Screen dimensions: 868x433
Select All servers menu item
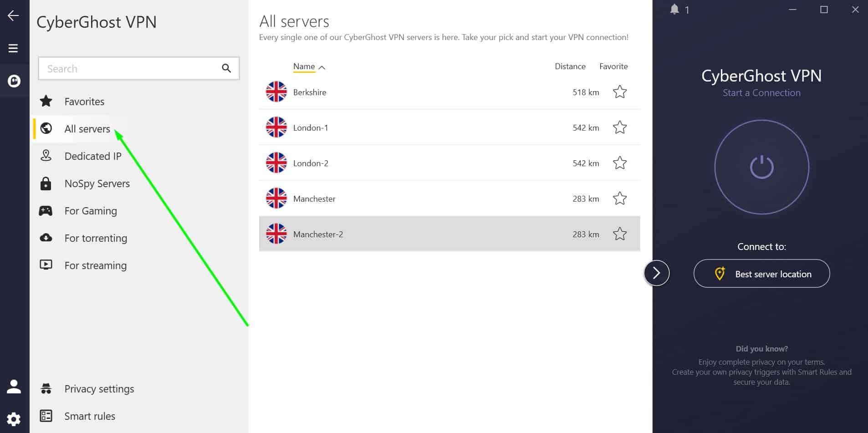(x=87, y=129)
